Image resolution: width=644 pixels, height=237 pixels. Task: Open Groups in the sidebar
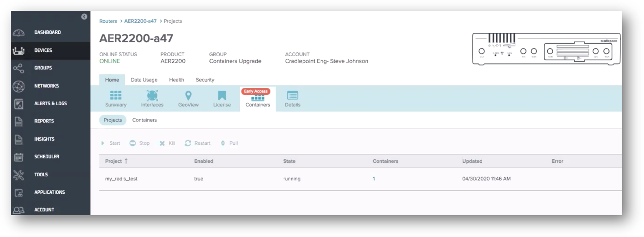point(43,68)
